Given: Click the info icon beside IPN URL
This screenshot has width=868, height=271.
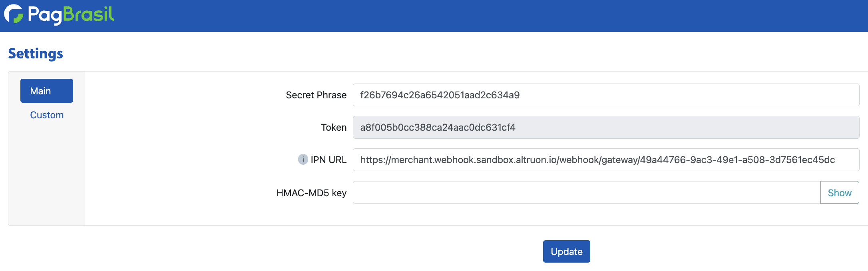Looking at the screenshot, I should pos(304,160).
